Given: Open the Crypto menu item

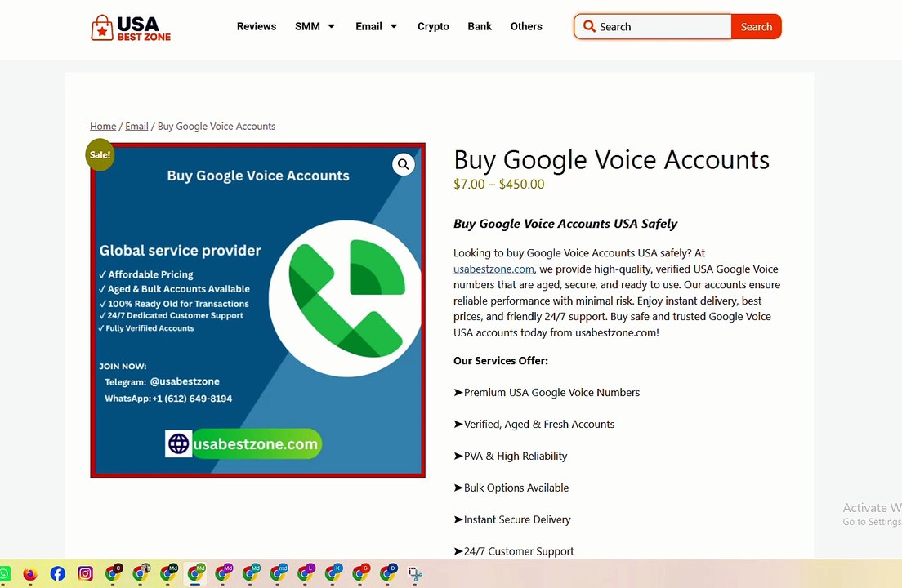Looking at the screenshot, I should click(433, 26).
